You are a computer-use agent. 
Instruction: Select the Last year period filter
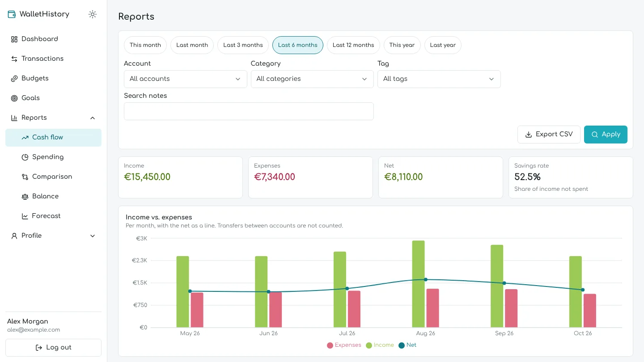click(x=443, y=45)
